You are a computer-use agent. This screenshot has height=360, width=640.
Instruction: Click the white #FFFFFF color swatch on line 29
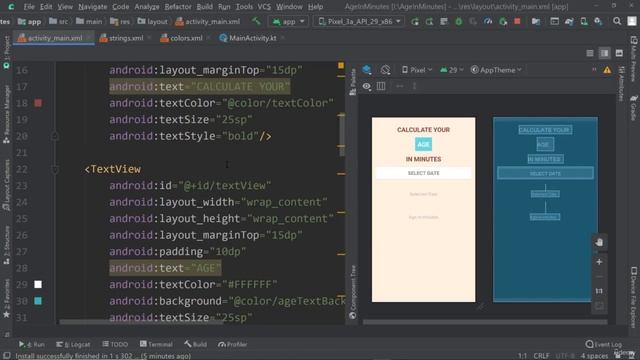38,284
